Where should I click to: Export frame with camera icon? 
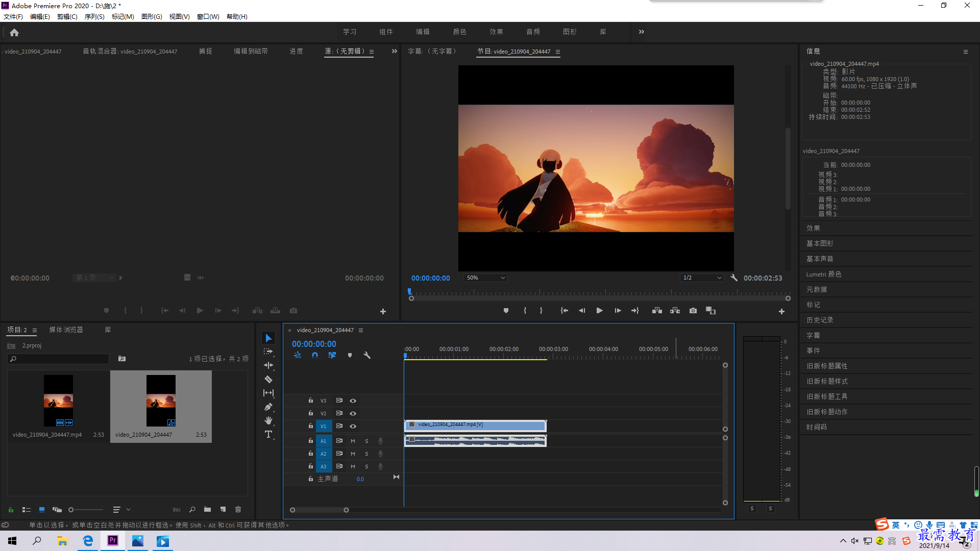pyautogui.click(x=693, y=311)
